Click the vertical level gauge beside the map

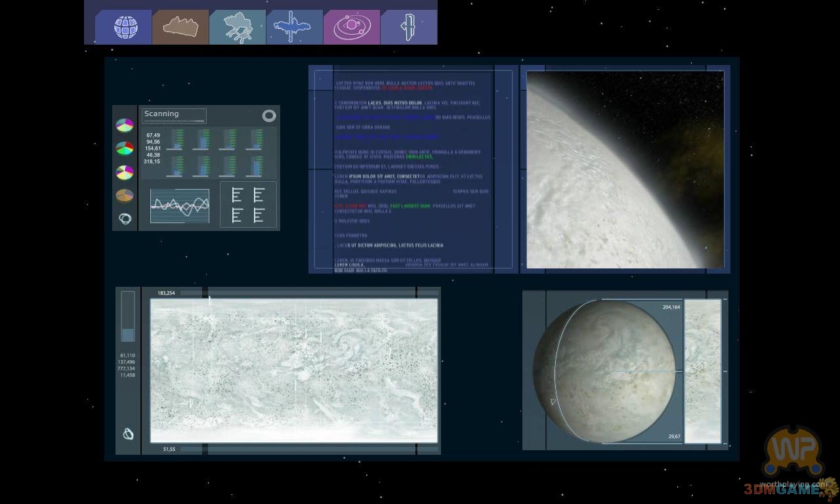tap(128, 317)
